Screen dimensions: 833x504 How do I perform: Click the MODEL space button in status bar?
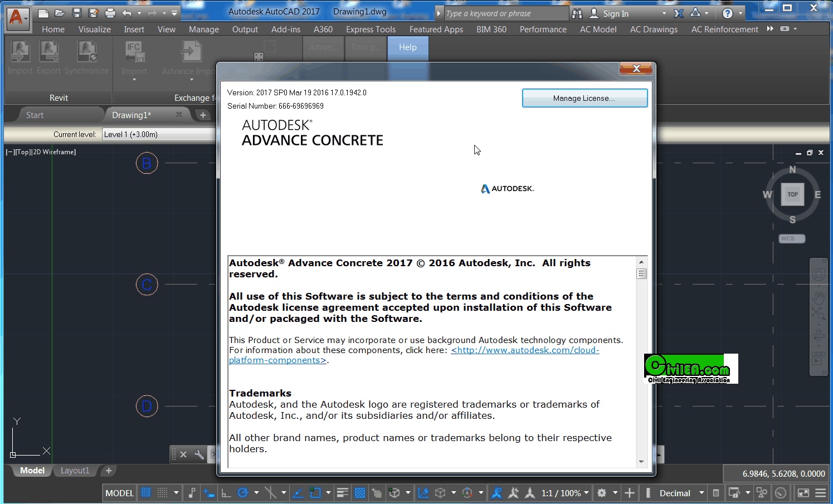[x=119, y=493]
